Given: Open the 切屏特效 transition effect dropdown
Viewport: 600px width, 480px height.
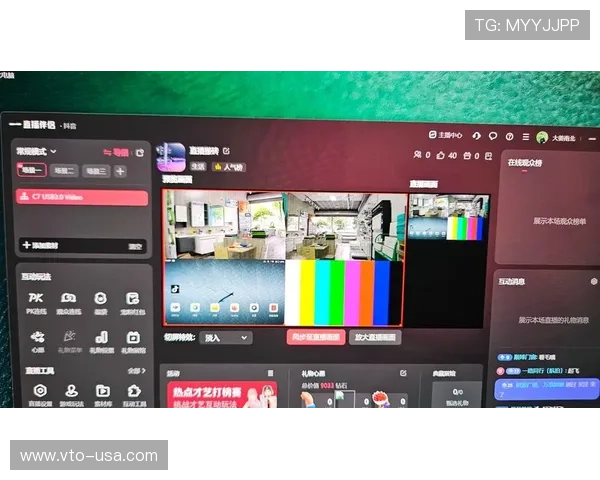Looking at the screenshot, I should click(x=226, y=338).
